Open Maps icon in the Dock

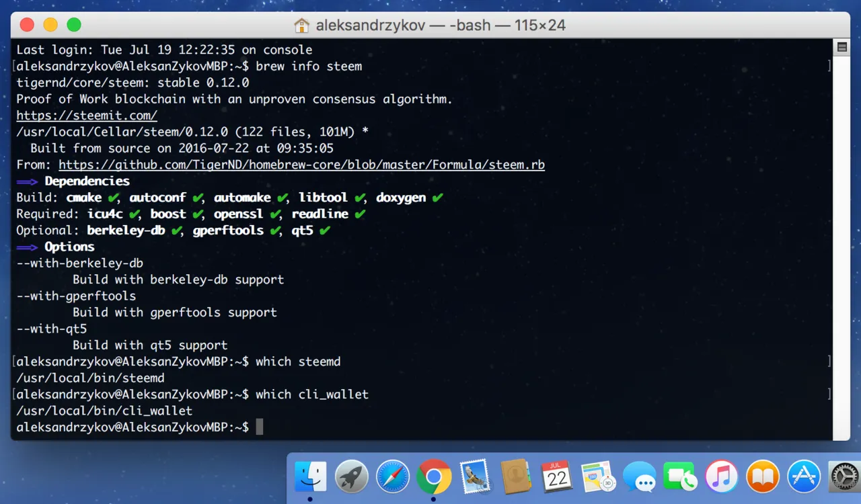pos(598,477)
